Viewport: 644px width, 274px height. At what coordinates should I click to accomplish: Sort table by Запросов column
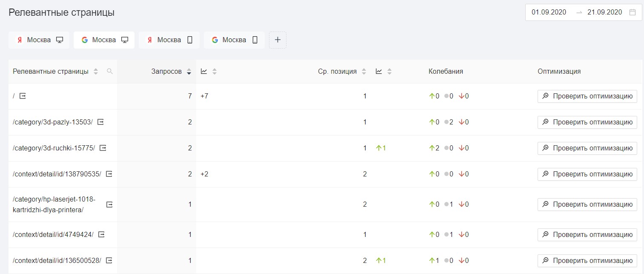pyautogui.click(x=189, y=72)
